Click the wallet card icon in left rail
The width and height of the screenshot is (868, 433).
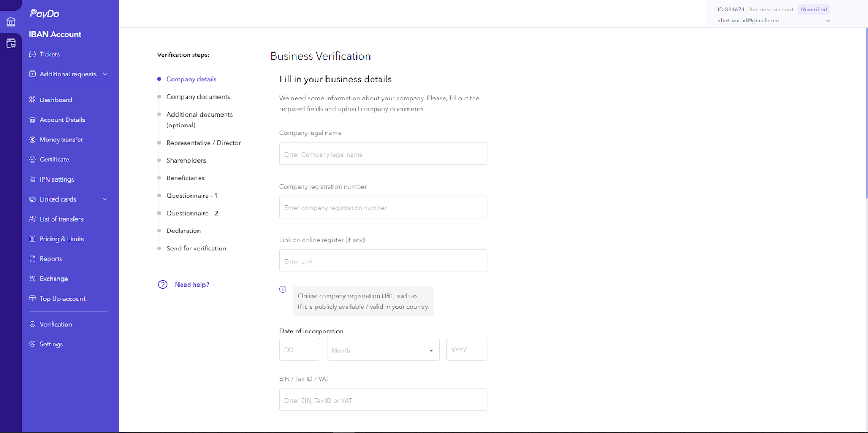point(11,43)
